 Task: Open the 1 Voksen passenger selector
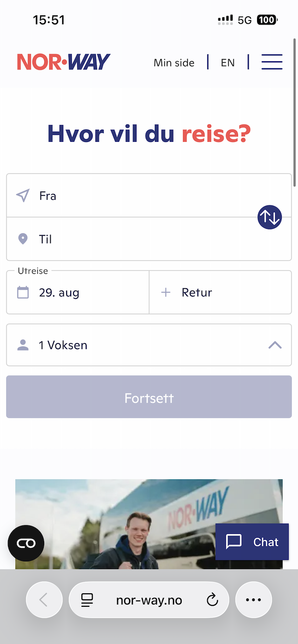point(149,345)
